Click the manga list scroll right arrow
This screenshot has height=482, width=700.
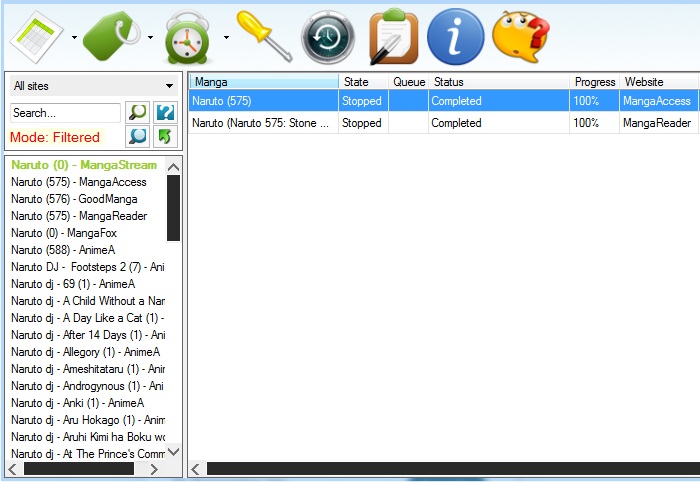(x=154, y=469)
